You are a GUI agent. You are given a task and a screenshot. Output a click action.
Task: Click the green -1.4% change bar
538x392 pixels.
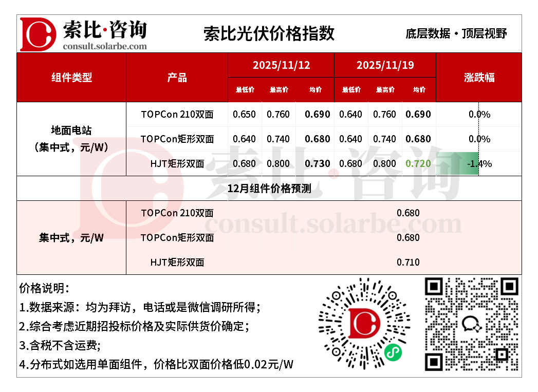click(x=466, y=164)
